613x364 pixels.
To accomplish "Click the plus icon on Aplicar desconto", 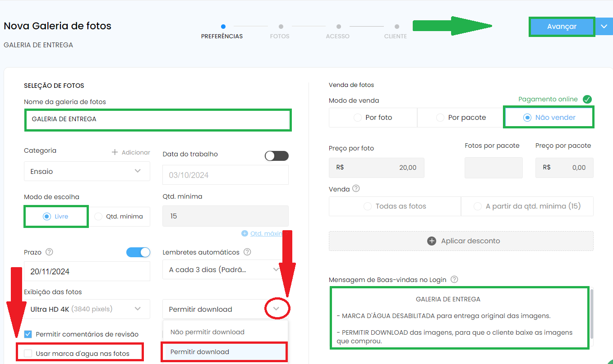I will click(432, 241).
